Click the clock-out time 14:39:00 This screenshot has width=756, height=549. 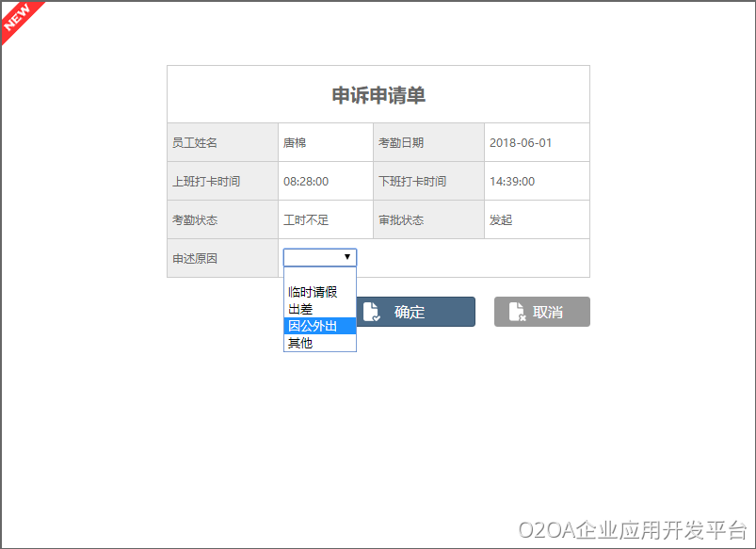tap(512, 182)
